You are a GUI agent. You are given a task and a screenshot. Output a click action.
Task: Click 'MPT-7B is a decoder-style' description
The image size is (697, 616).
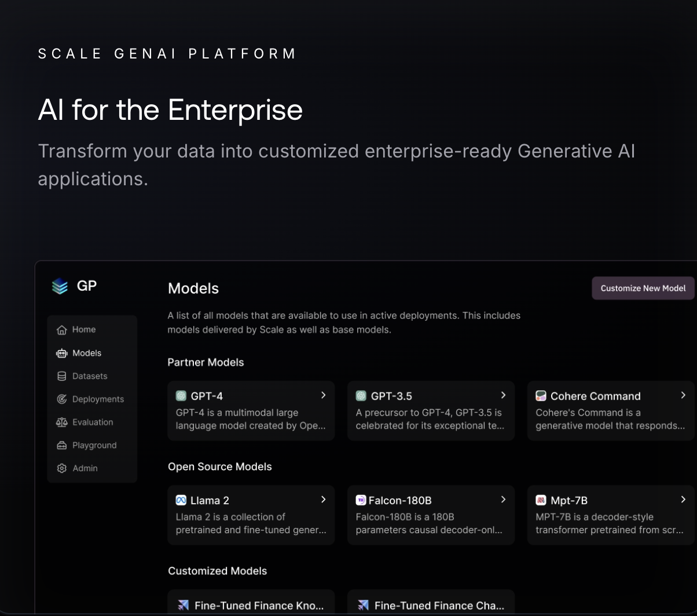pos(610,523)
